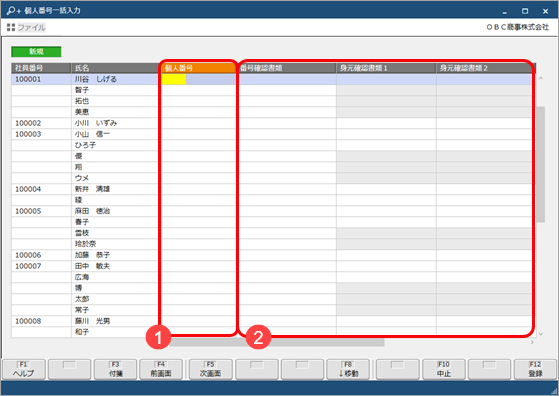Click the name 小川 いずみ
This screenshot has height=396, width=559.
[x=96, y=123]
